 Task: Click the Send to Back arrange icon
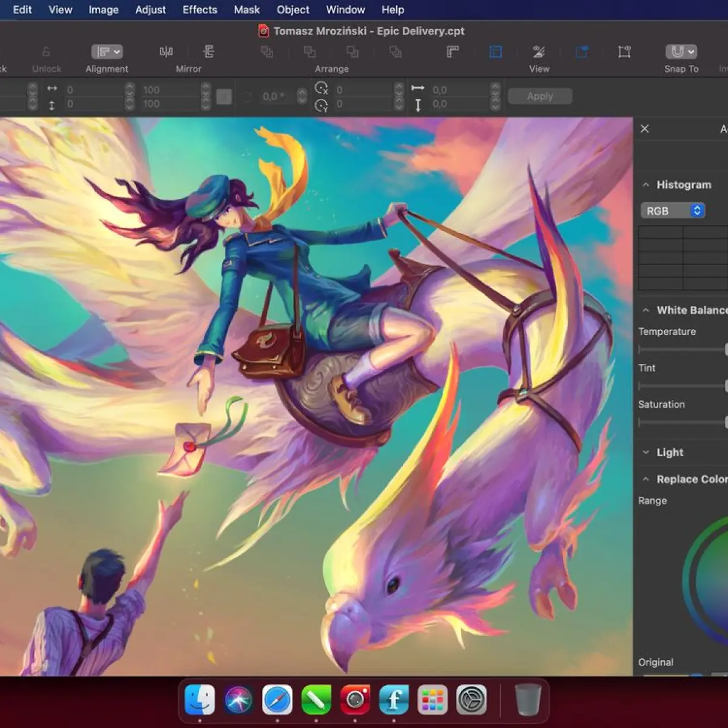click(x=396, y=52)
